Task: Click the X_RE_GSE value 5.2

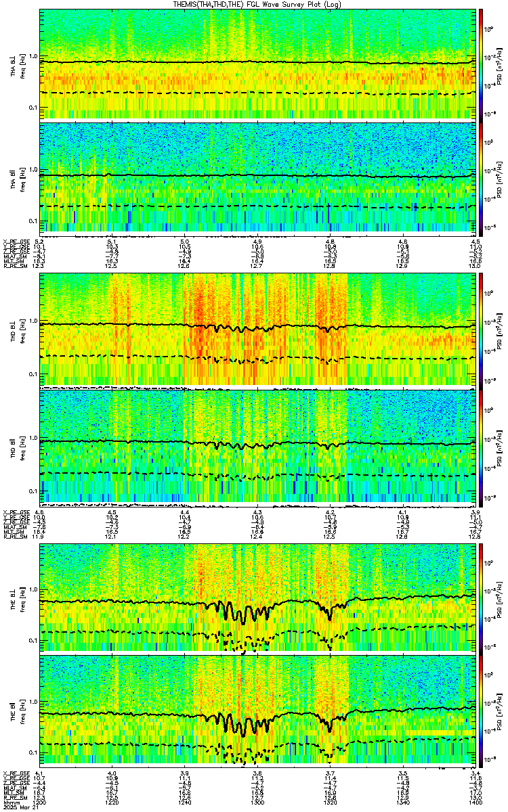Action: pos(39,241)
